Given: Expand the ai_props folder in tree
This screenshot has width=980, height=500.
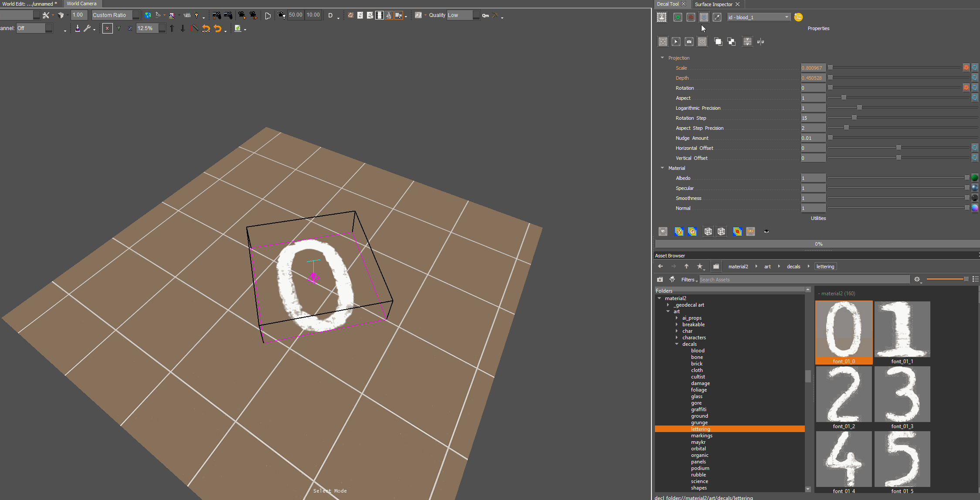Looking at the screenshot, I should [677, 318].
